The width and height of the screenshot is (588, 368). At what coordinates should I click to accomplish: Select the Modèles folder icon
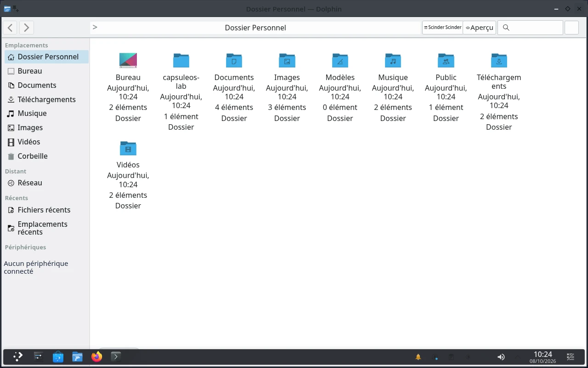tap(340, 60)
